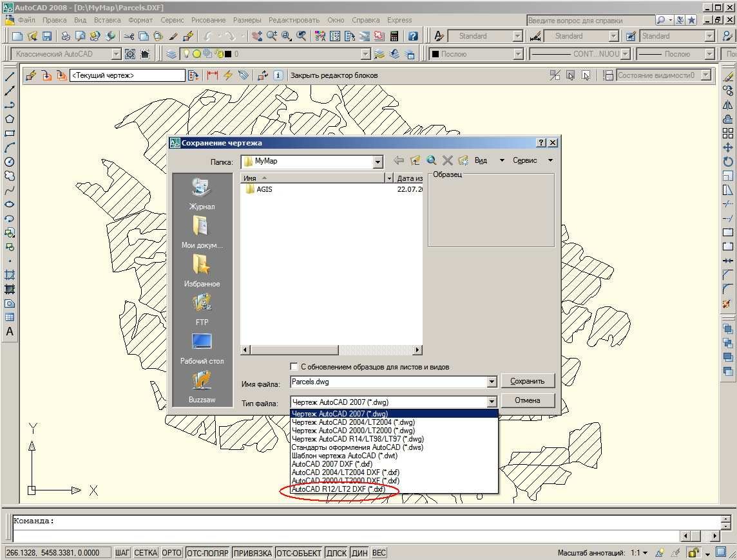This screenshot has height=560, width=737.
Task: Open the Сервис tools menu in dialog
Action: click(x=533, y=161)
